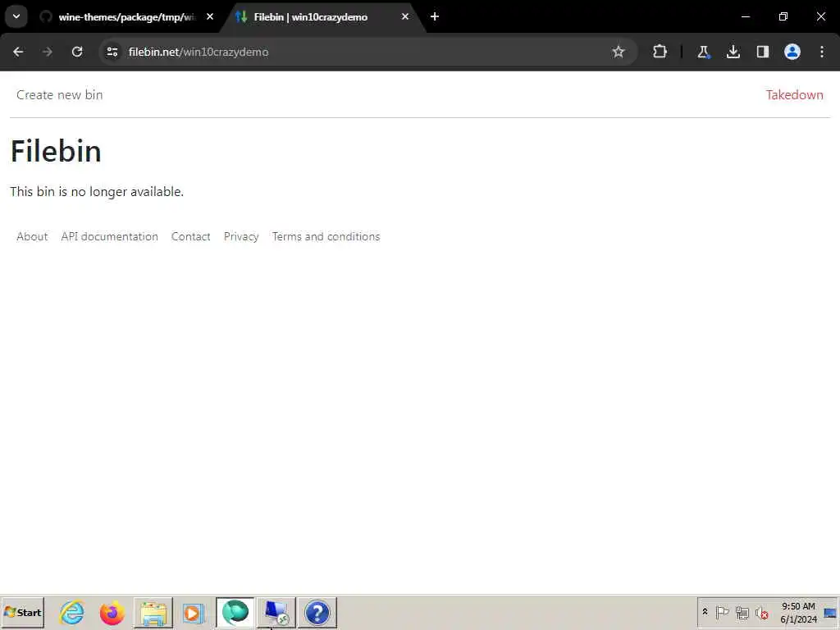Open a new browser tab

coord(435,16)
